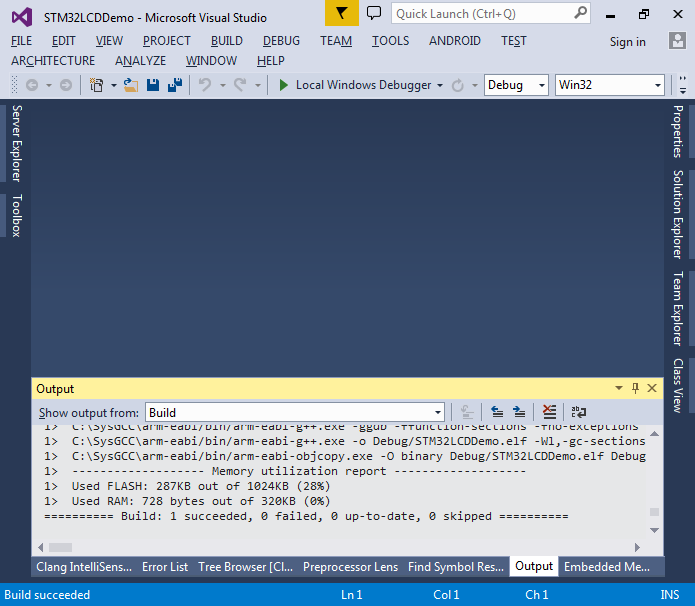695x606 pixels.
Task: Open the WINDOW menu
Action: pyautogui.click(x=211, y=60)
